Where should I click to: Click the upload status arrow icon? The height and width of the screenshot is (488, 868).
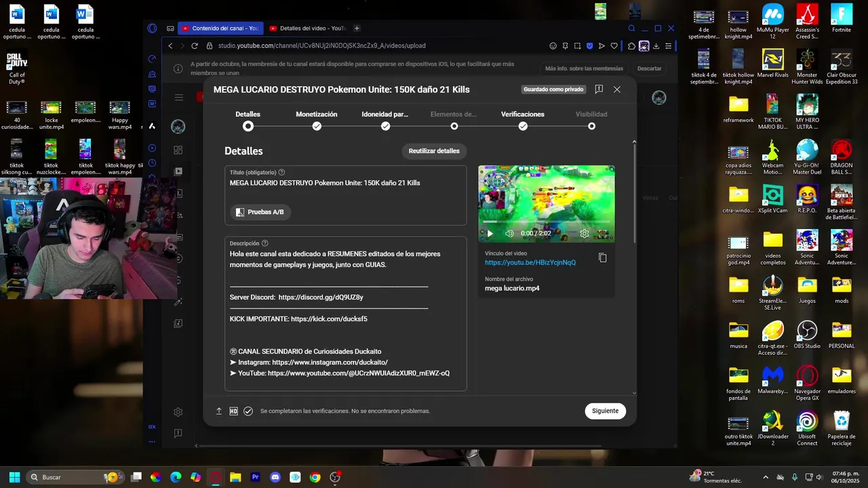219,411
